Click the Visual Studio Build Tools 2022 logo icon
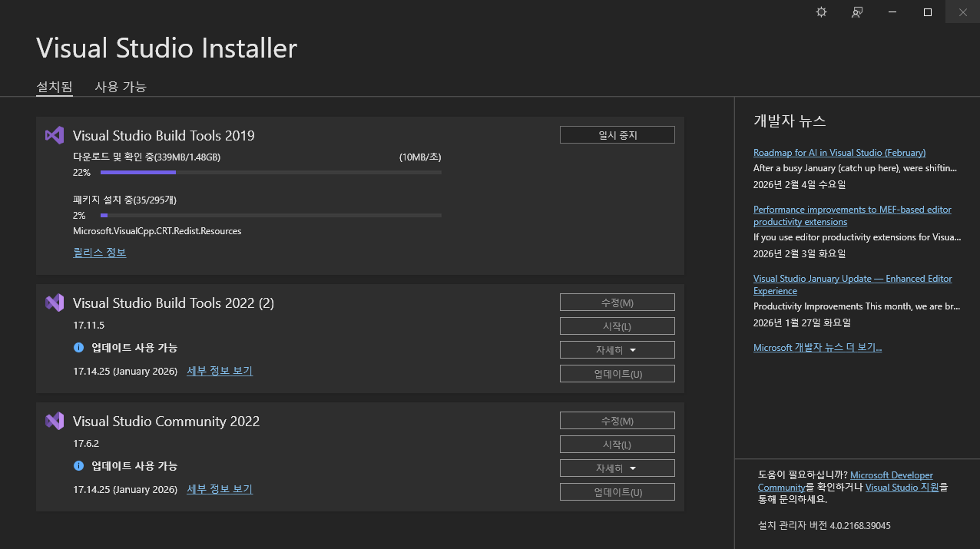 click(55, 303)
